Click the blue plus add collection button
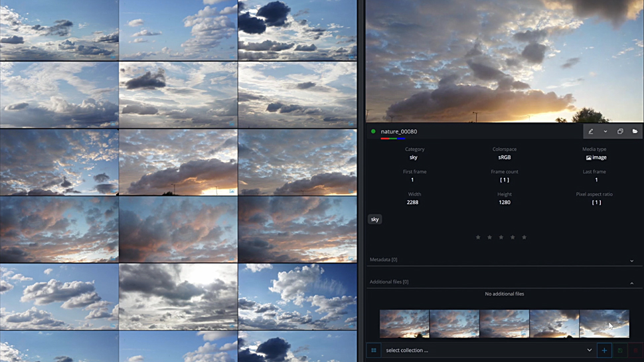This screenshot has height=362, width=644. tap(604, 351)
